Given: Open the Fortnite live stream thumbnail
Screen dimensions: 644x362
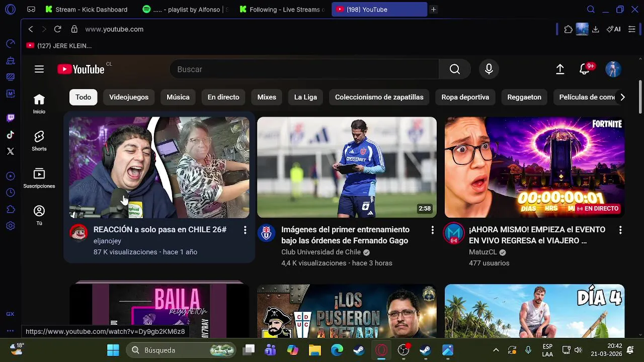Looking at the screenshot, I should click(x=534, y=167).
